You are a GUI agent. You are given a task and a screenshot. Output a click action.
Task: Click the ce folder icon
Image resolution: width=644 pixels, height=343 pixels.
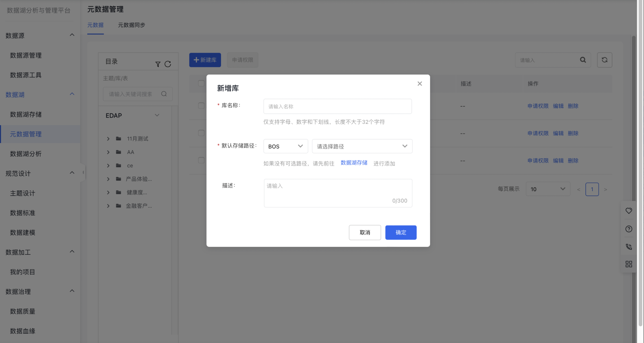tap(118, 165)
